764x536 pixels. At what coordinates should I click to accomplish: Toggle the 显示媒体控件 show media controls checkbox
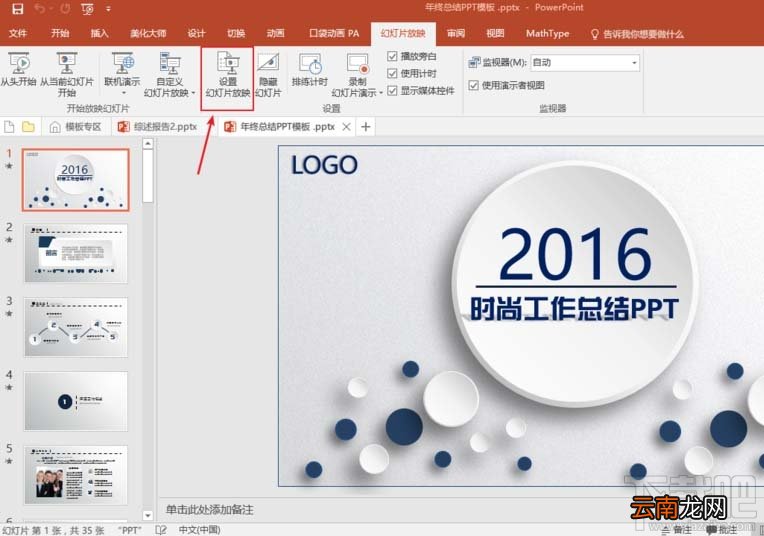[x=392, y=91]
